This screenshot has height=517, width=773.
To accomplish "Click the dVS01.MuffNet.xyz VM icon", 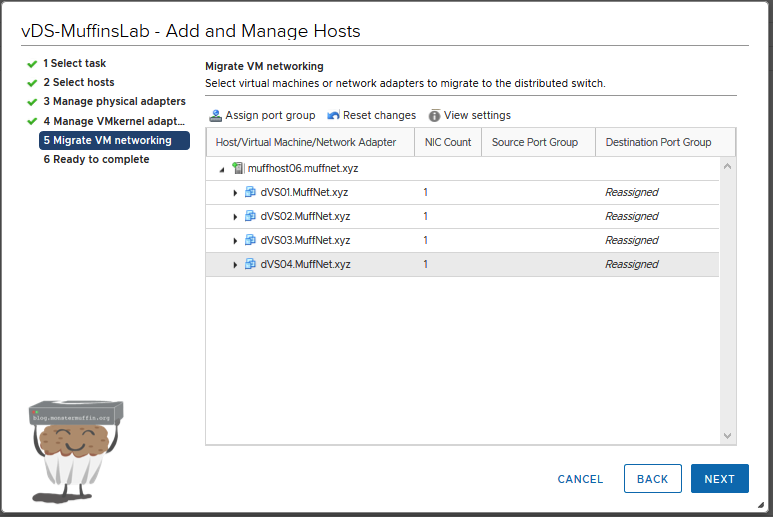I will coord(250,192).
